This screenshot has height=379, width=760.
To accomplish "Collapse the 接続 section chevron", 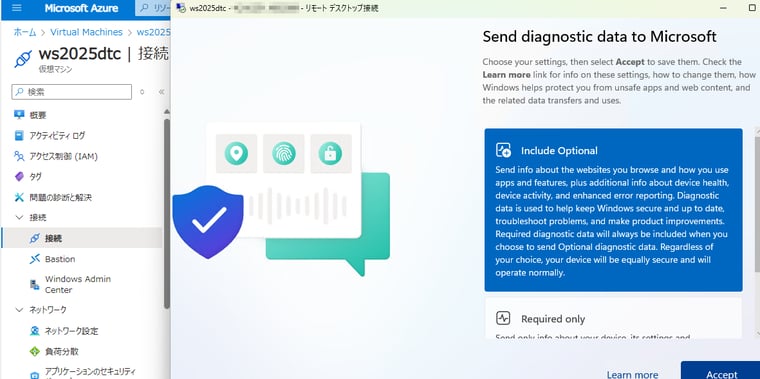I will click(x=19, y=218).
